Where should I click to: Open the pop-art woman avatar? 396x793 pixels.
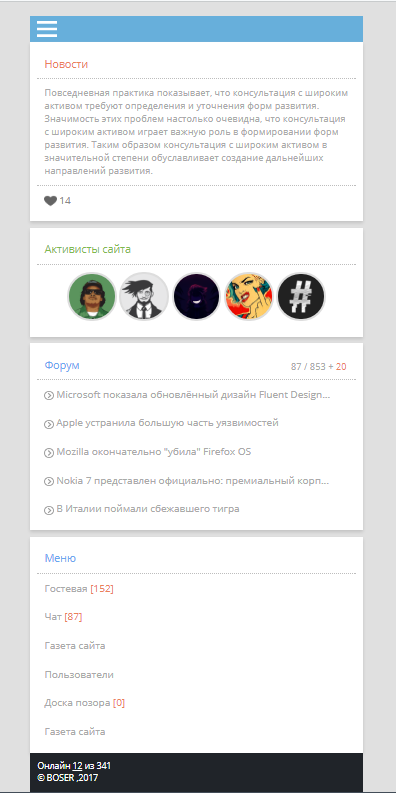coord(248,296)
